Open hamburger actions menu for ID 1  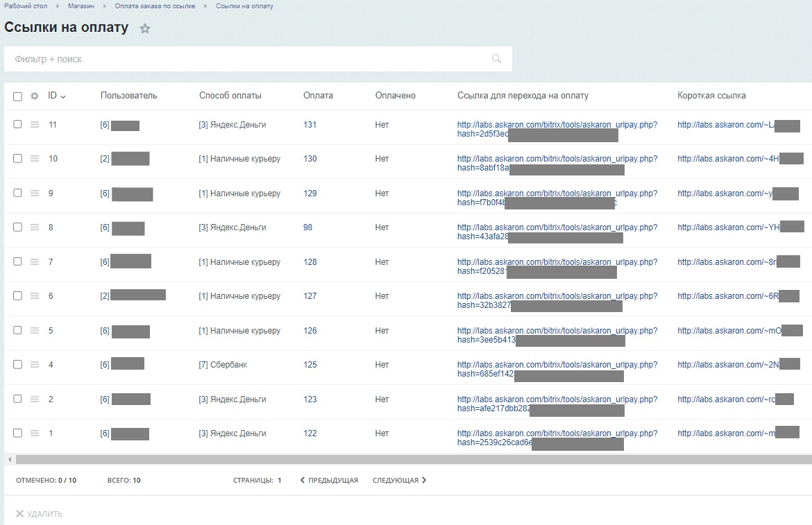coord(35,433)
